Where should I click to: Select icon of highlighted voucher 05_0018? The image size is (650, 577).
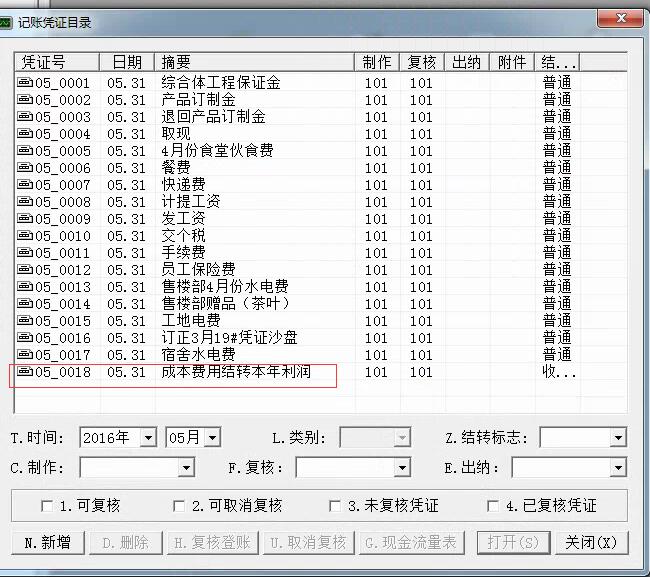point(25,372)
